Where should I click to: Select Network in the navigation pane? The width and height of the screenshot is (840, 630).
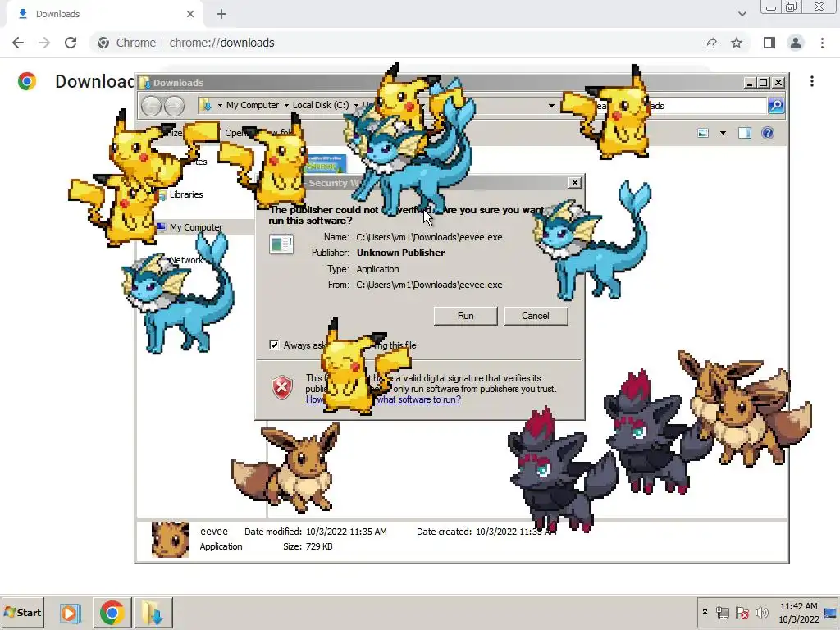pos(186,260)
